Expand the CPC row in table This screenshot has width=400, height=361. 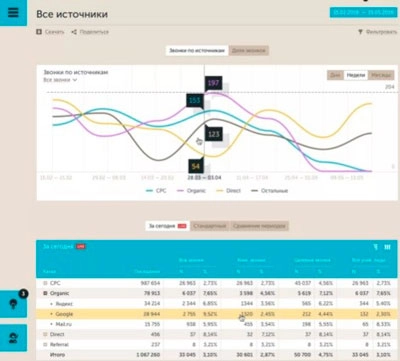coord(45,283)
